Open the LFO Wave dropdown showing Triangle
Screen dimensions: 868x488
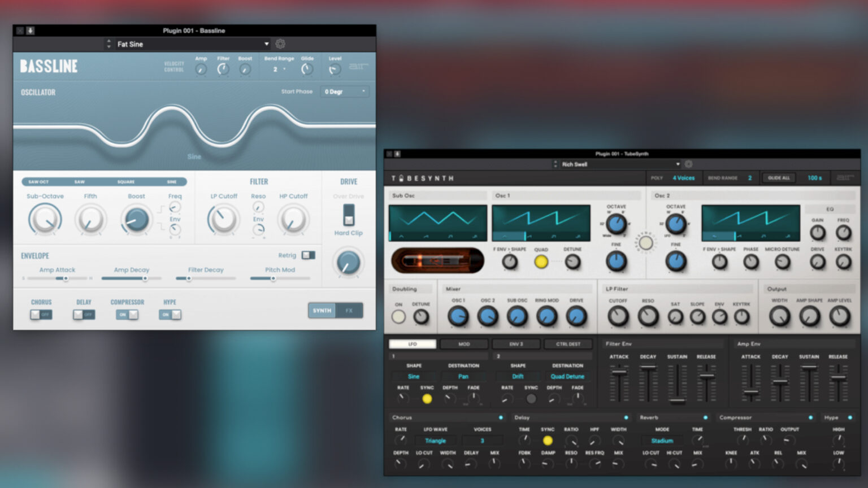point(435,441)
